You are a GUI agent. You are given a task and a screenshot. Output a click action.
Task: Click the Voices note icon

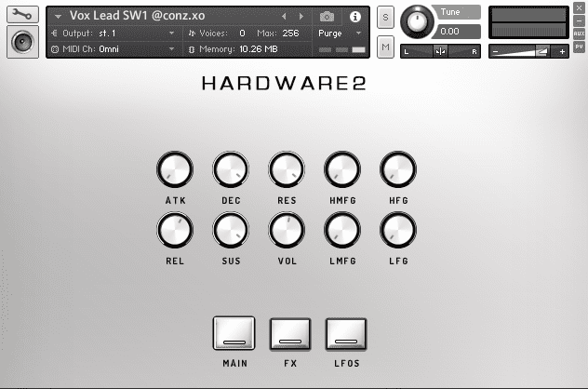pyautogui.click(x=192, y=33)
